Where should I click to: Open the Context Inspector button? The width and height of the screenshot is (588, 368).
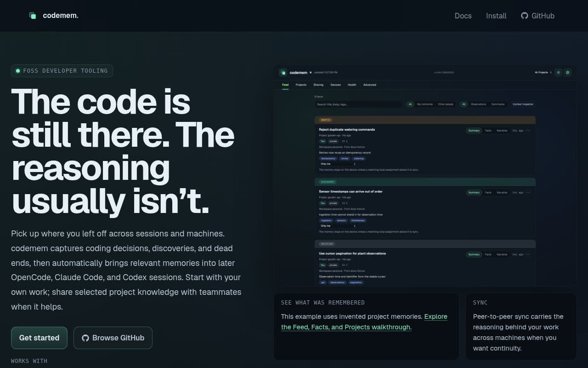point(523,104)
